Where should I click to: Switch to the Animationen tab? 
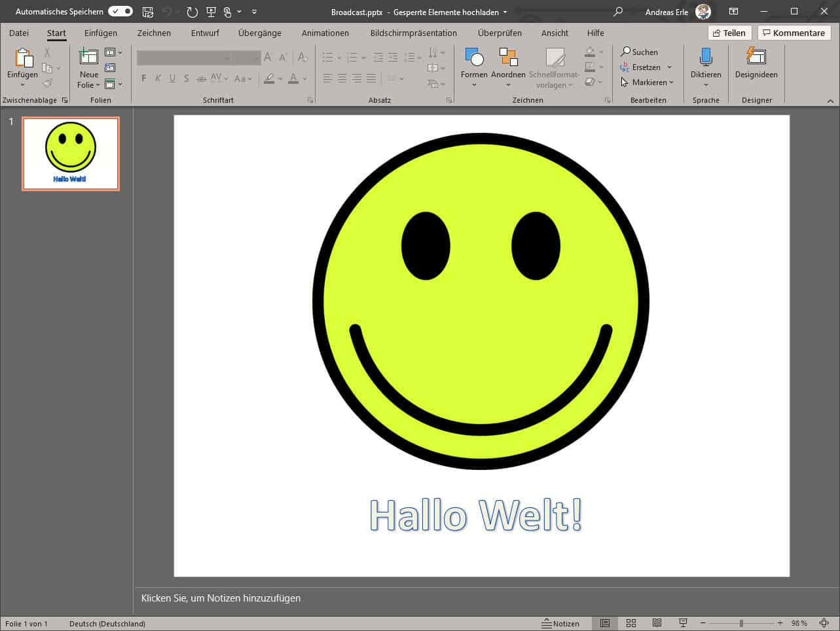(325, 33)
